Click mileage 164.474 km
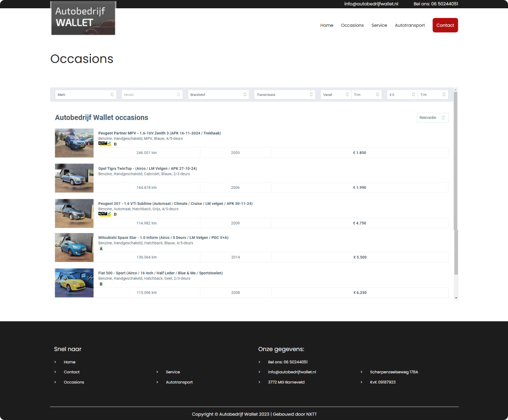Screen dimensions: 508x420 (x=146, y=187)
